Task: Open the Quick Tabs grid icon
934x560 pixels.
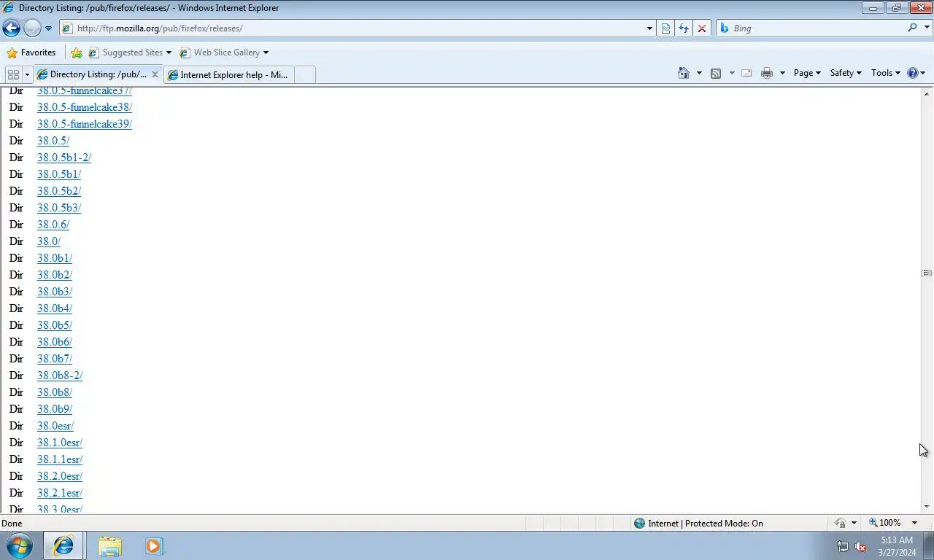Action: [x=13, y=74]
